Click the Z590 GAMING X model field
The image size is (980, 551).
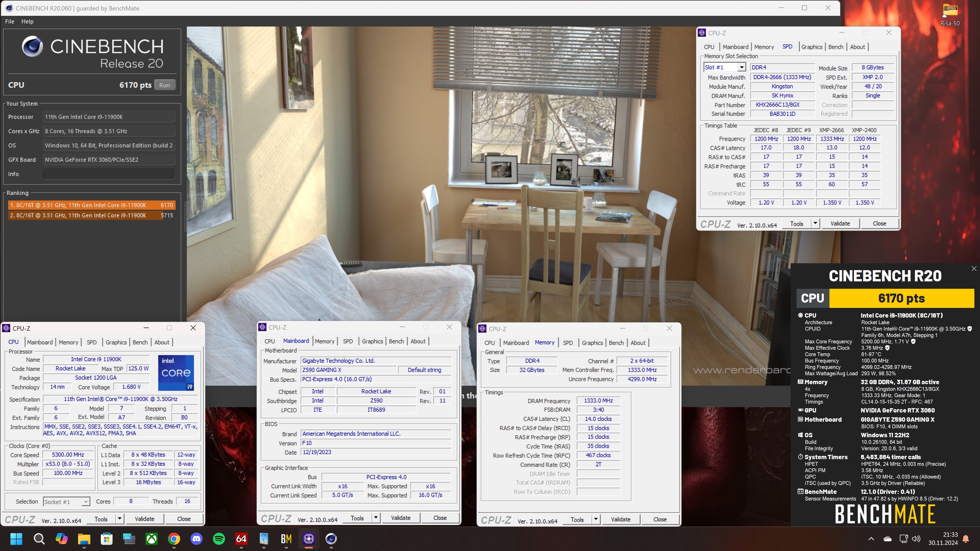click(x=348, y=370)
